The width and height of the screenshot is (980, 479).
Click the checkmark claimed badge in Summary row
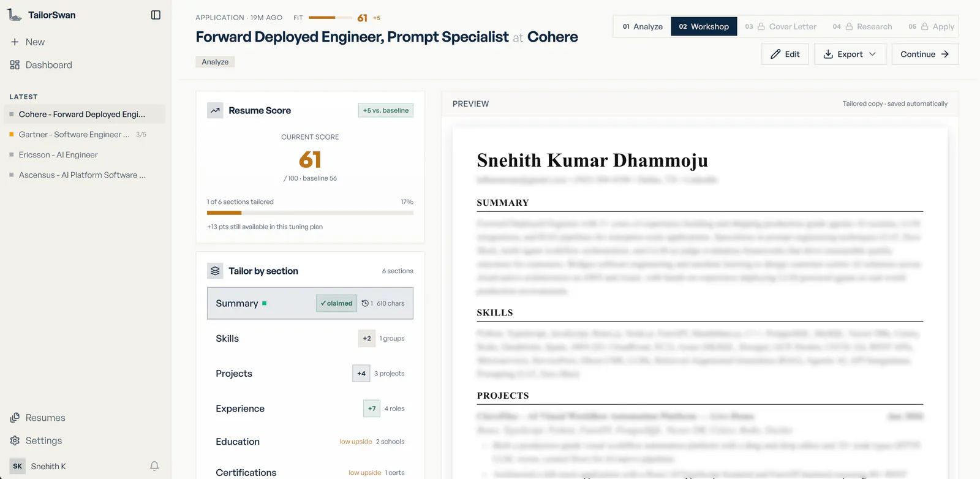click(337, 303)
